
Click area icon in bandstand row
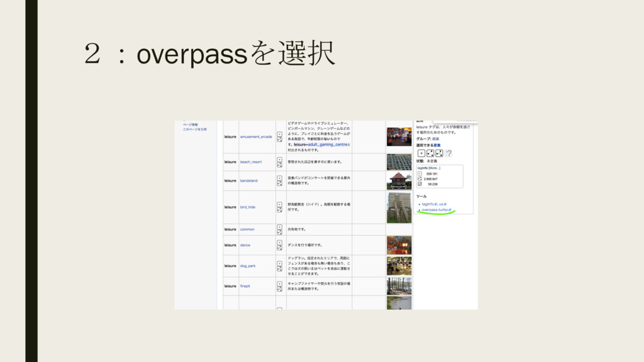pos(279,184)
